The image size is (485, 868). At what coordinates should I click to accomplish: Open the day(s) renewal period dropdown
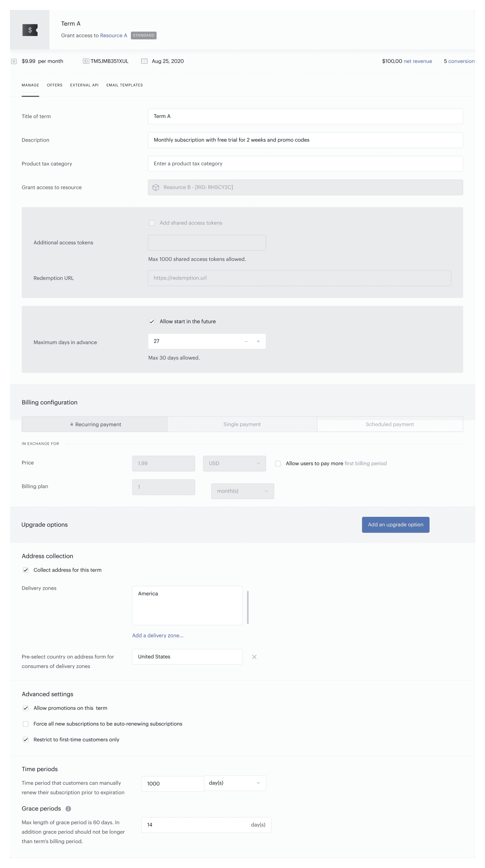[235, 783]
